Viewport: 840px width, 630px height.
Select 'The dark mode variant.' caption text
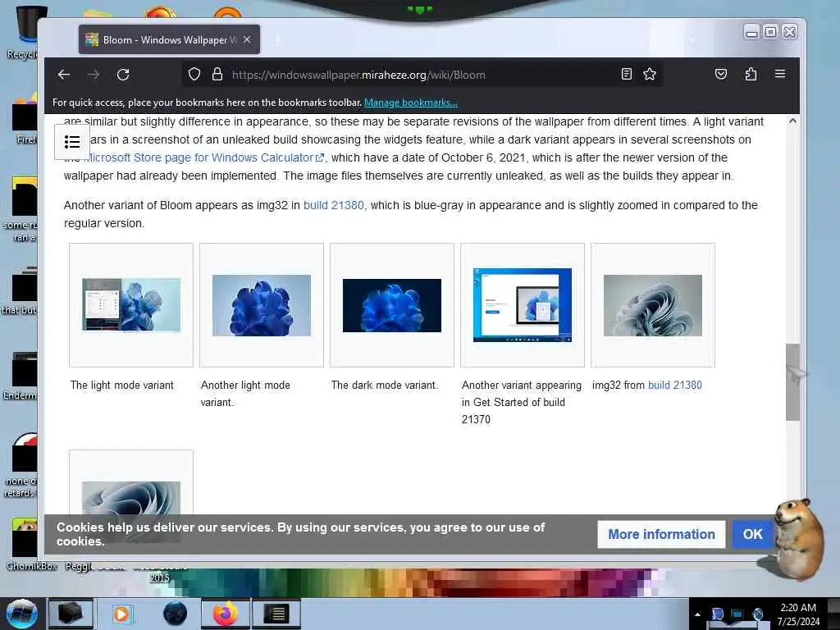pos(385,386)
